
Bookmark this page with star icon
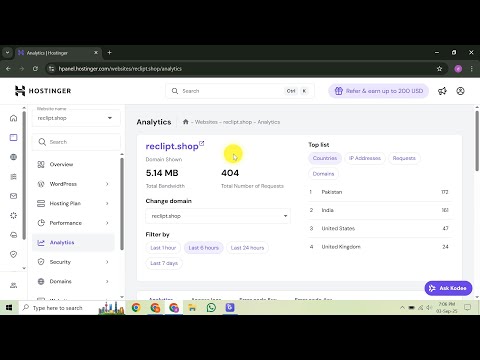(439, 69)
